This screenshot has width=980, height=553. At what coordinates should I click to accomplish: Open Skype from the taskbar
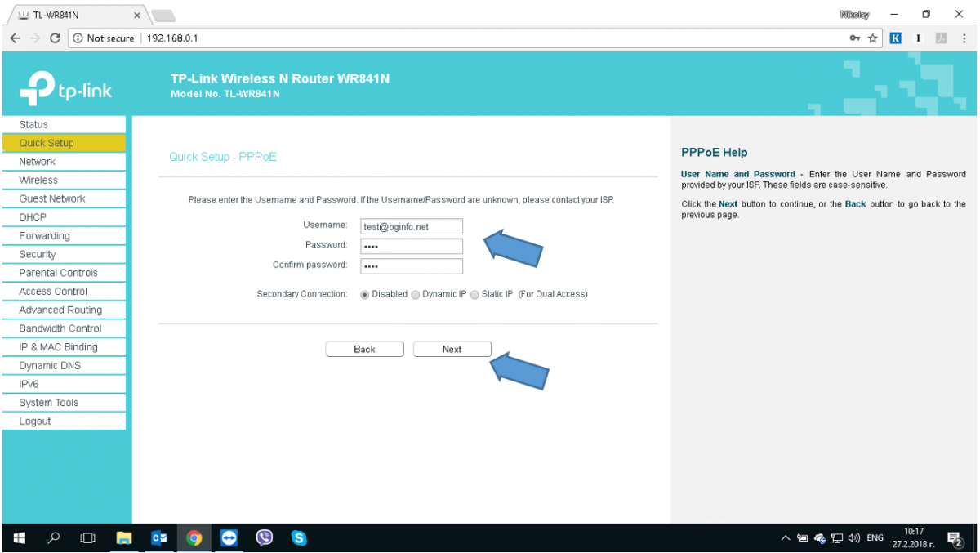click(x=300, y=538)
